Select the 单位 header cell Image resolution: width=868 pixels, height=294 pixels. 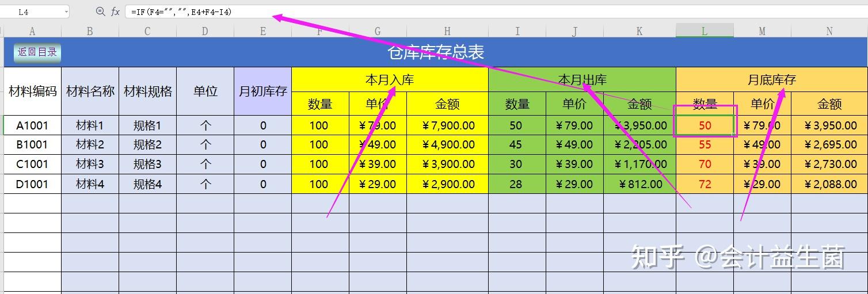coord(205,91)
